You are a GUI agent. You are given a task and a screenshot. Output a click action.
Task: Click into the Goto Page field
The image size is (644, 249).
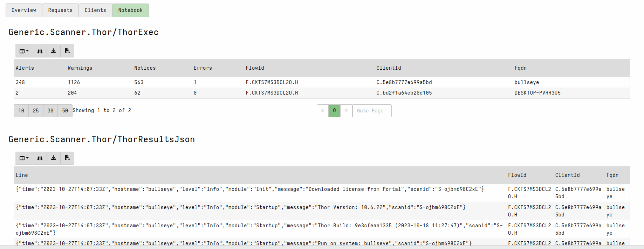coord(372,111)
